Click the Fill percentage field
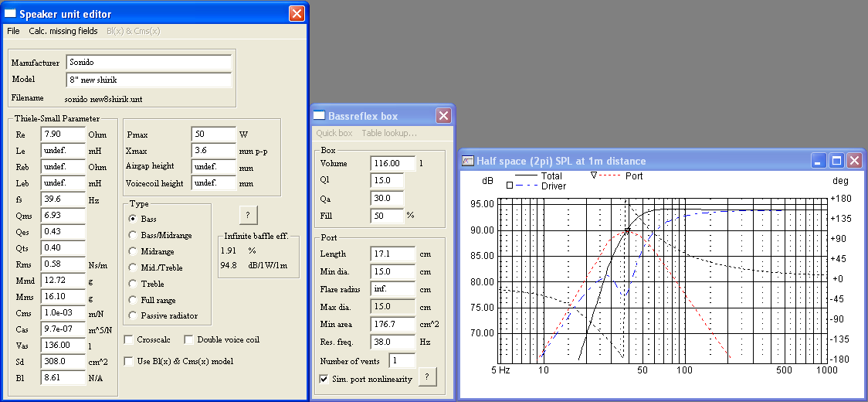 point(388,215)
